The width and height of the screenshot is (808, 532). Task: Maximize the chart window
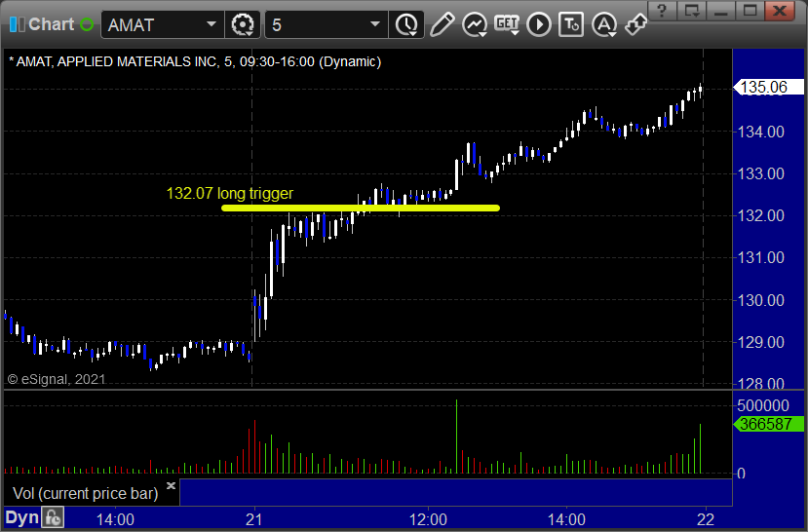click(750, 11)
